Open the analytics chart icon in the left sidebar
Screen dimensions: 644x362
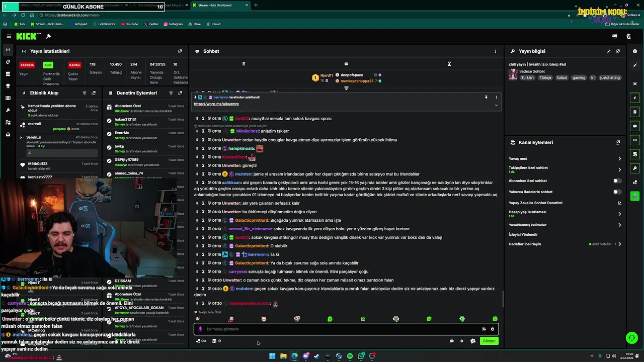point(8,74)
